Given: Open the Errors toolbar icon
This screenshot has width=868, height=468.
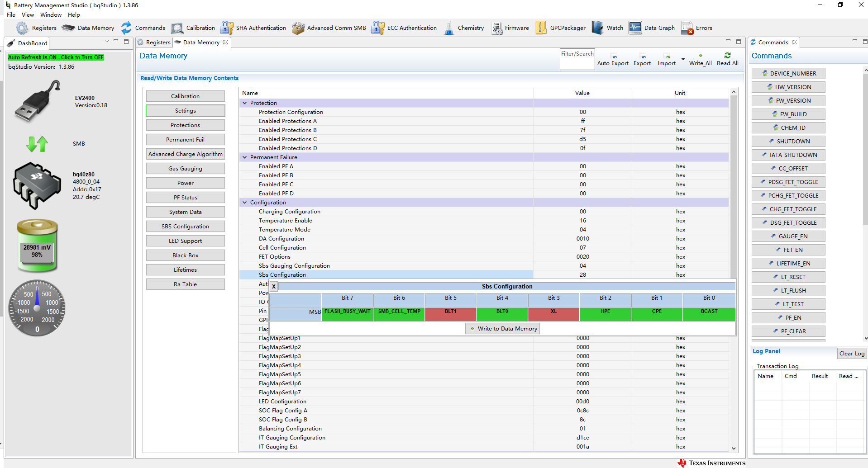Looking at the screenshot, I should 687,28.
